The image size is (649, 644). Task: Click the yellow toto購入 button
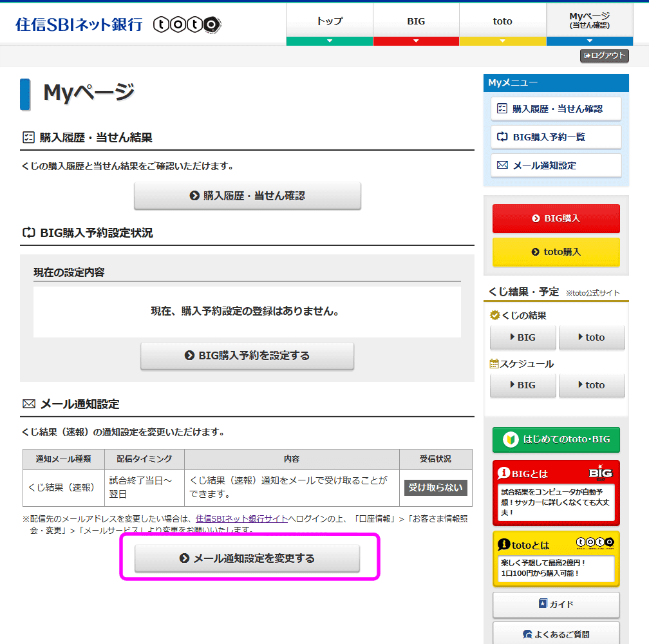coord(556,252)
